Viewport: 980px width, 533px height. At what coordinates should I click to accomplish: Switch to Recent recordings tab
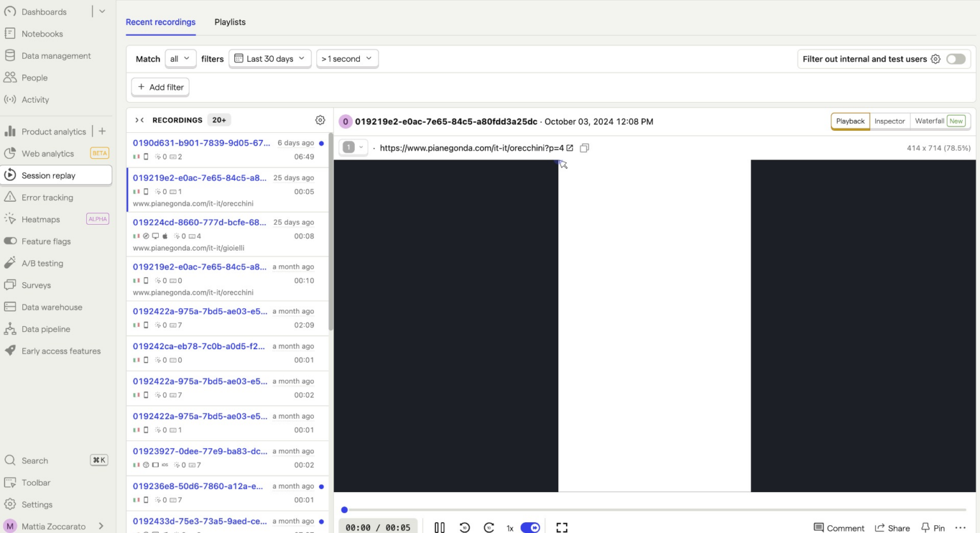click(x=161, y=22)
